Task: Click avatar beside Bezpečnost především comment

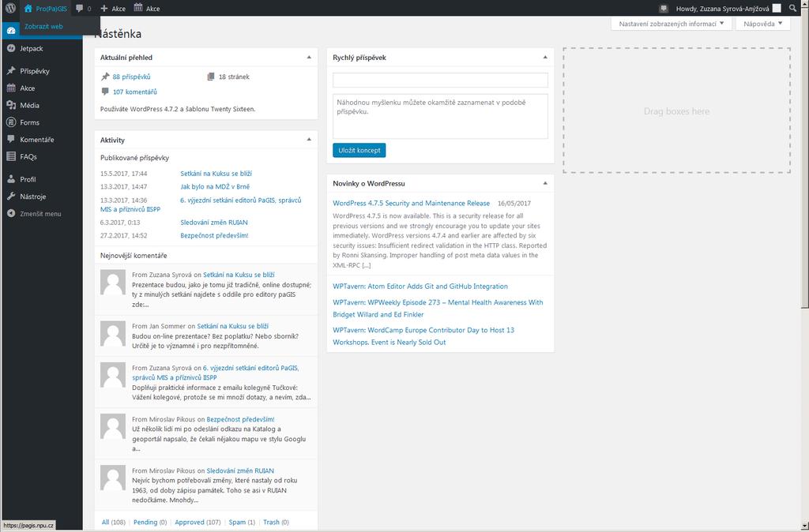Action: 112,426
